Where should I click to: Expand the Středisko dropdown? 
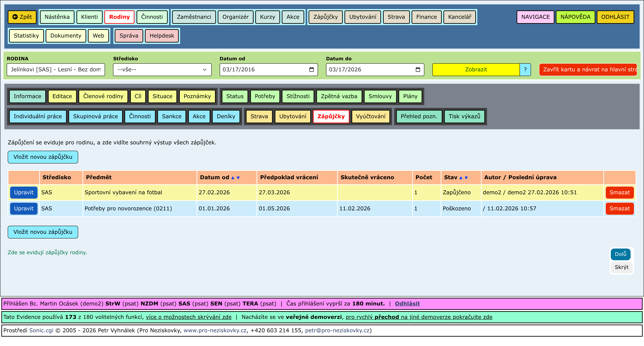pyautogui.click(x=162, y=70)
